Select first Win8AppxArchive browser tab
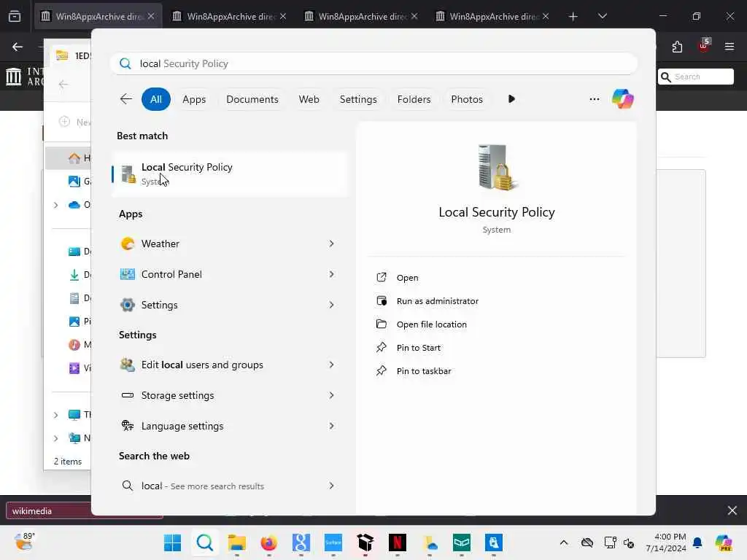The image size is (747, 560). [x=98, y=16]
